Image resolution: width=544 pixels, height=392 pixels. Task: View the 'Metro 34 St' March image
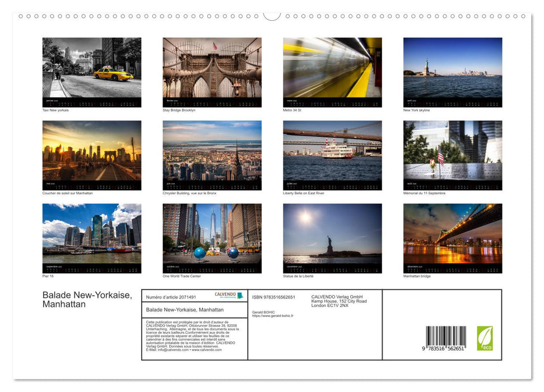pos(332,70)
